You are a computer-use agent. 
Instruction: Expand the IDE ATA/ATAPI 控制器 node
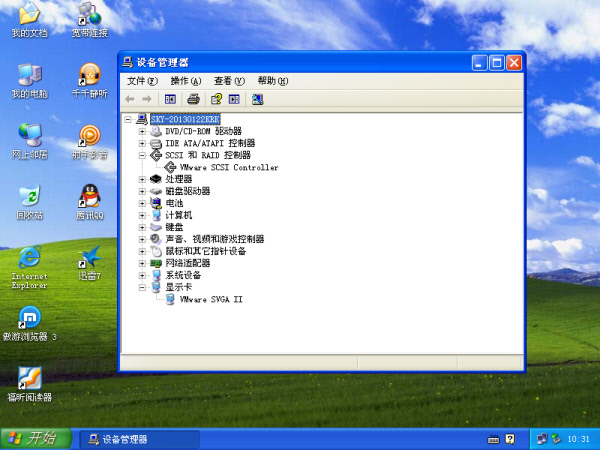pyautogui.click(x=142, y=143)
